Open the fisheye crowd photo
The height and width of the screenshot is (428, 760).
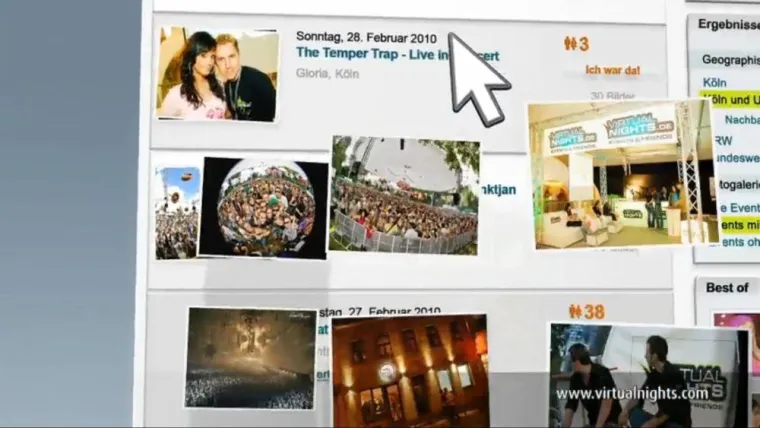pos(263,208)
